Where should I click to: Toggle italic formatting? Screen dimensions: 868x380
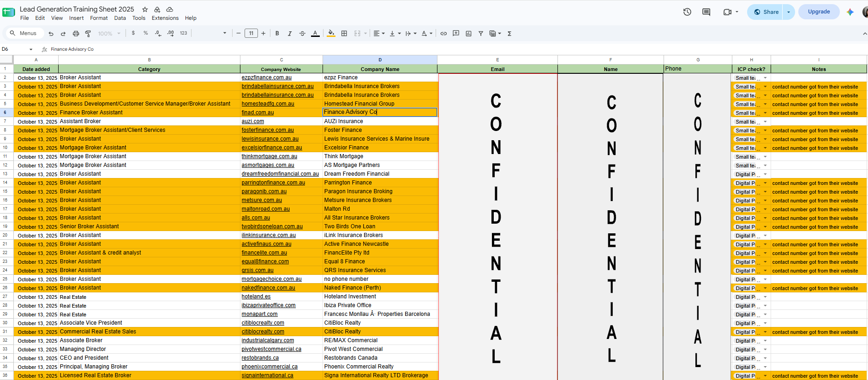click(x=290, y=33)
